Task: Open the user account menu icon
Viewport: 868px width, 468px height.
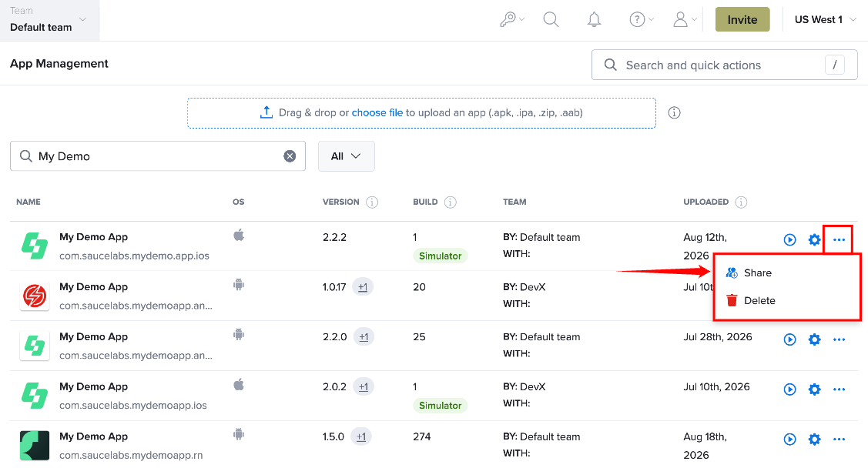Action: point(684,20)
